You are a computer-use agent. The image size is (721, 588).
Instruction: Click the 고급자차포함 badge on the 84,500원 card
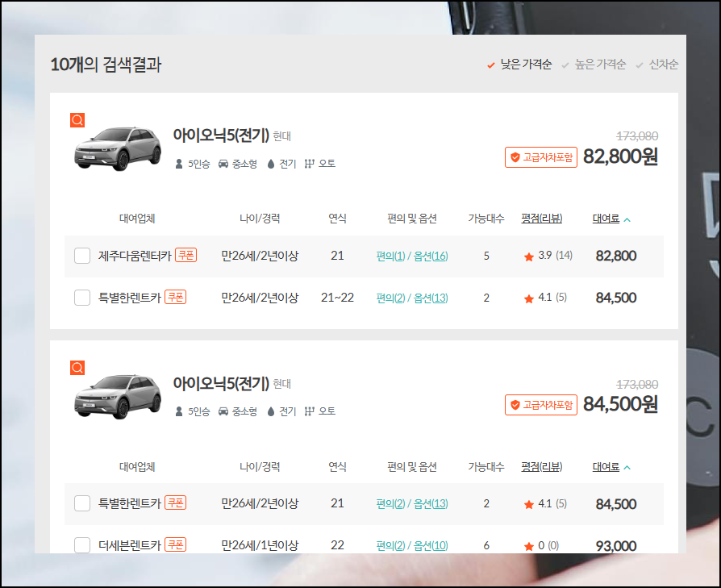541,405
